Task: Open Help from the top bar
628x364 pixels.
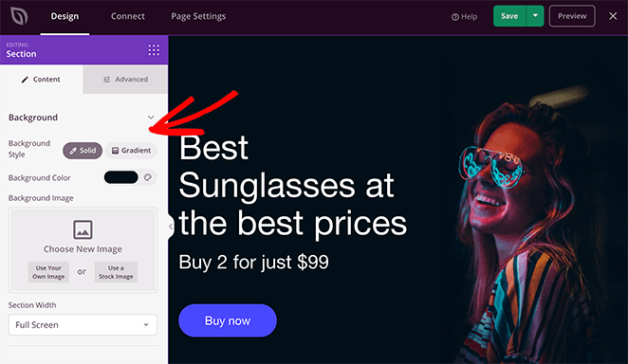Action: coord(464,17)
